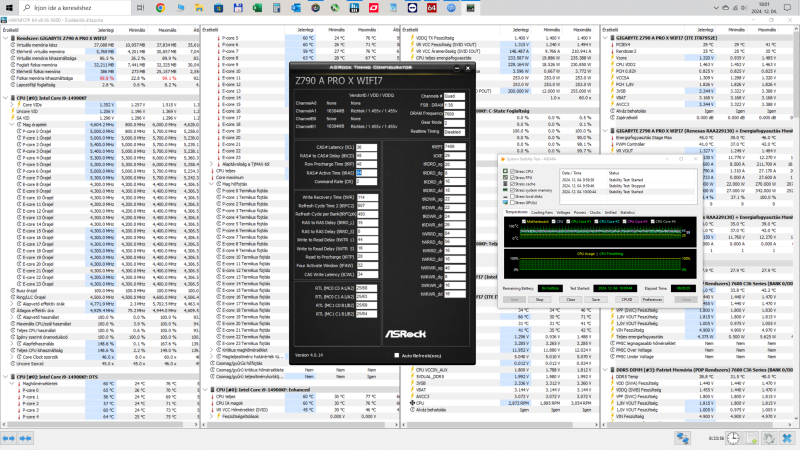The image size is (800, 450).
Task: Click the Windows Start button
Action: (9, 8)
